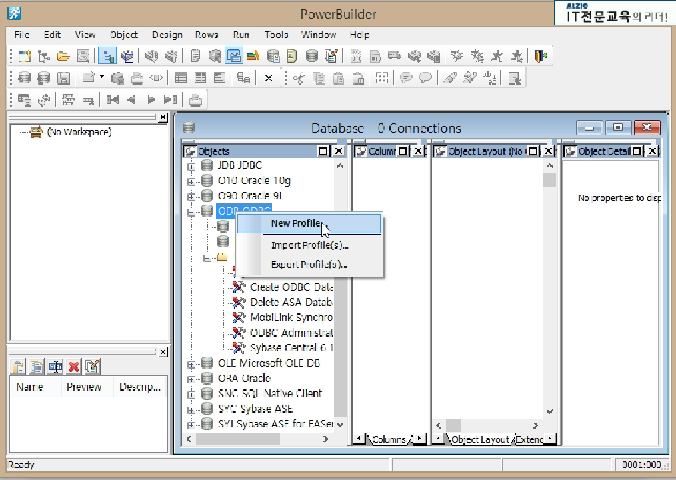Click the Open folder toolbar icon
The width and height of the screenshot is (676, 480).
[63, 56]
